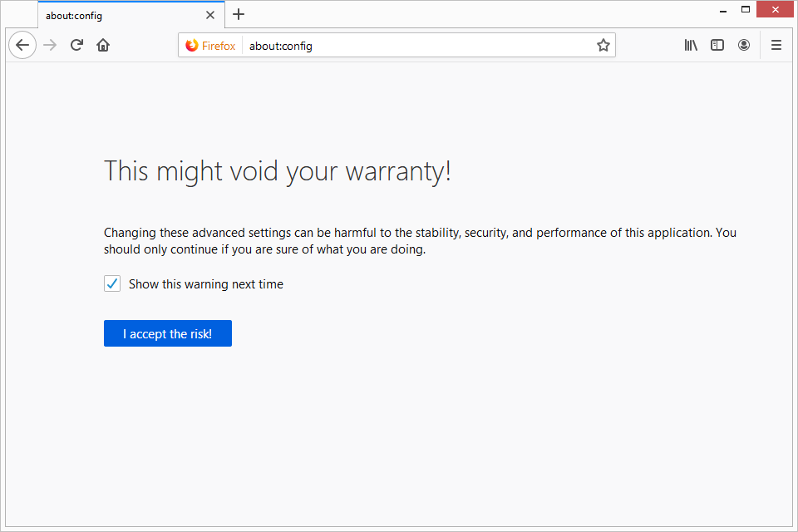
Task: Maximize the Firefox window
Action: [x=746, y=9]
